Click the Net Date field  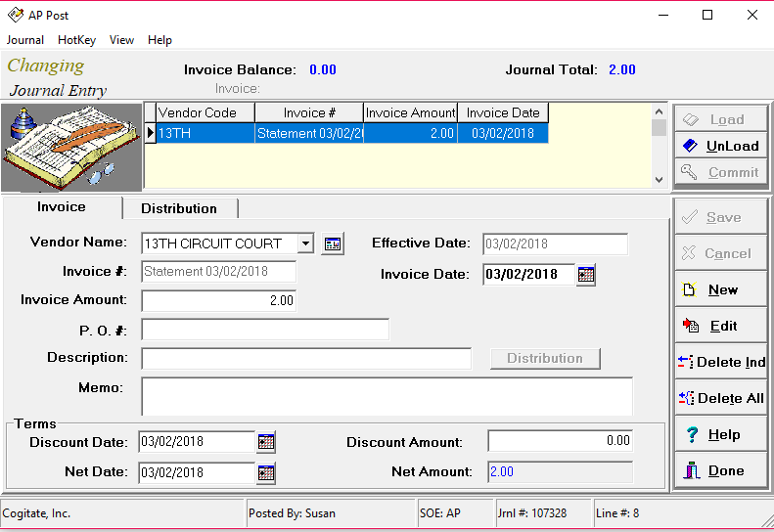pos(197,472)
